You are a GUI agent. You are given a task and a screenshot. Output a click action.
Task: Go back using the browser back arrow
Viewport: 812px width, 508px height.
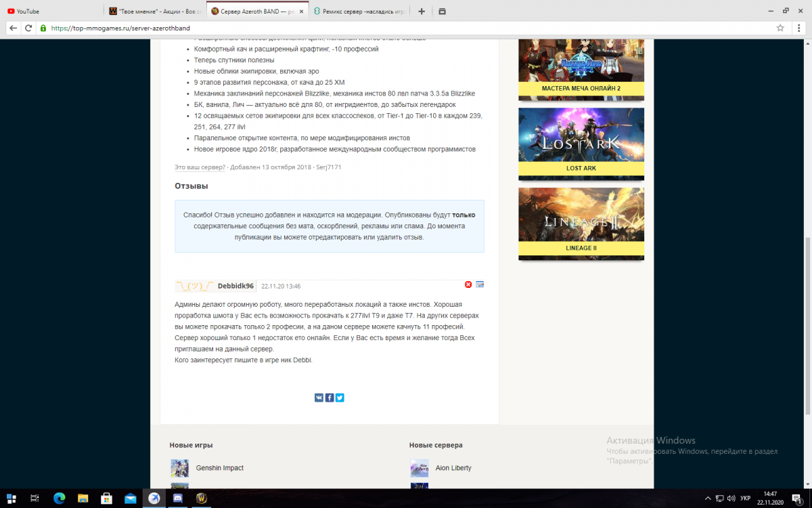click(12, 28)
